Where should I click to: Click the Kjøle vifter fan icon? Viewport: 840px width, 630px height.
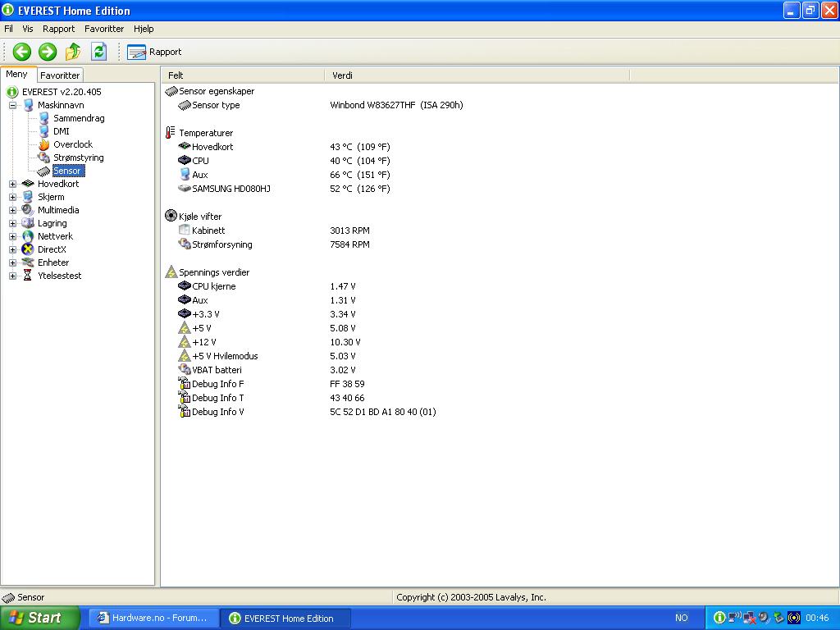click(x=171, y=216)
